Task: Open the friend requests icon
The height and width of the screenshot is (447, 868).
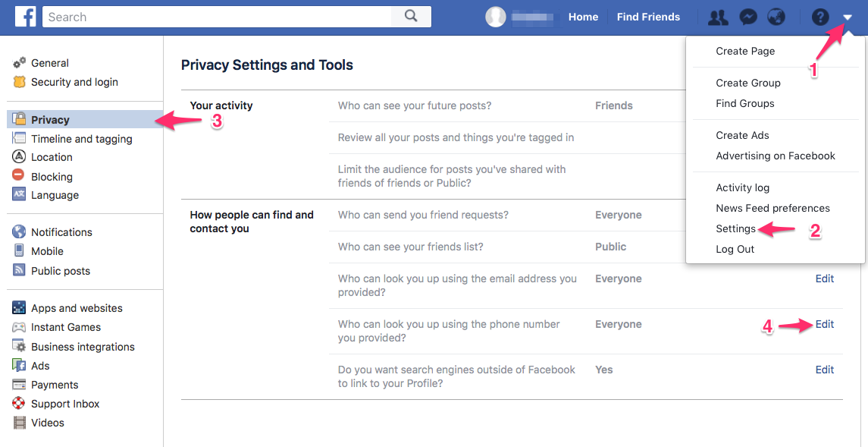Action: [718, 17]
